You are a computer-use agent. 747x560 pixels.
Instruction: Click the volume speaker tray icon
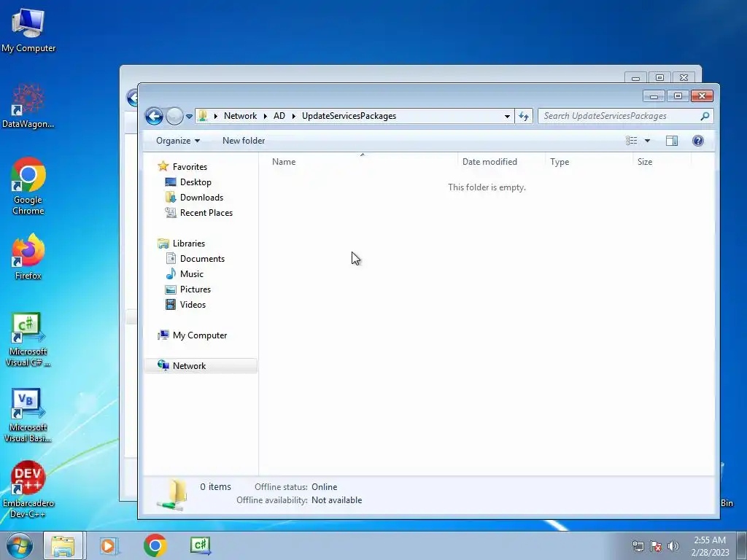[x=673, y=546]
